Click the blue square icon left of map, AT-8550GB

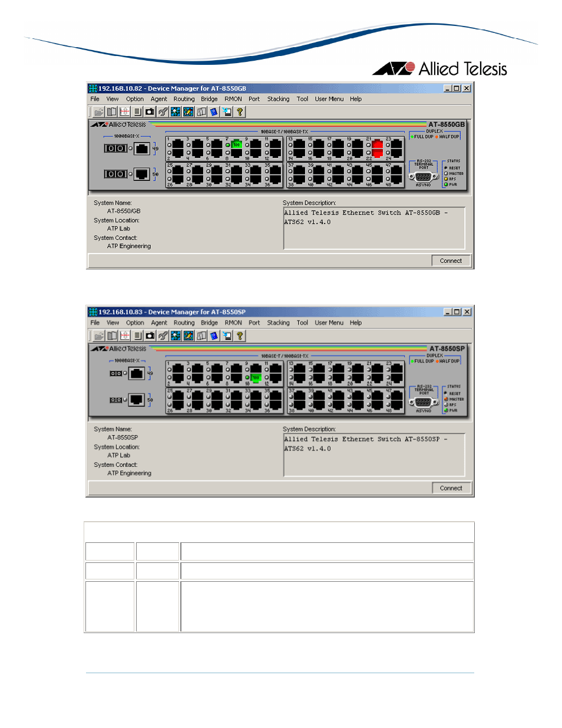pyautogui.click(x=189, y=111)
